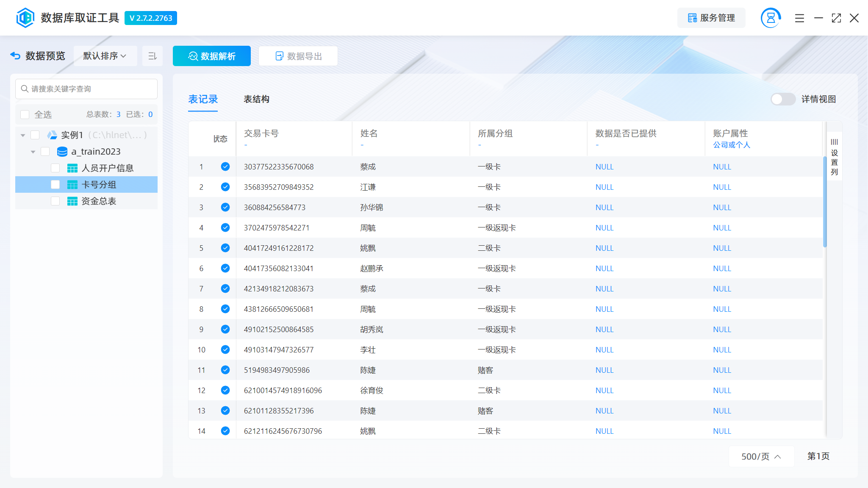Switch to the 表记录 tab
Image resolution: width=868 pixels, height=488 pixels.
(x=203, y=100)
